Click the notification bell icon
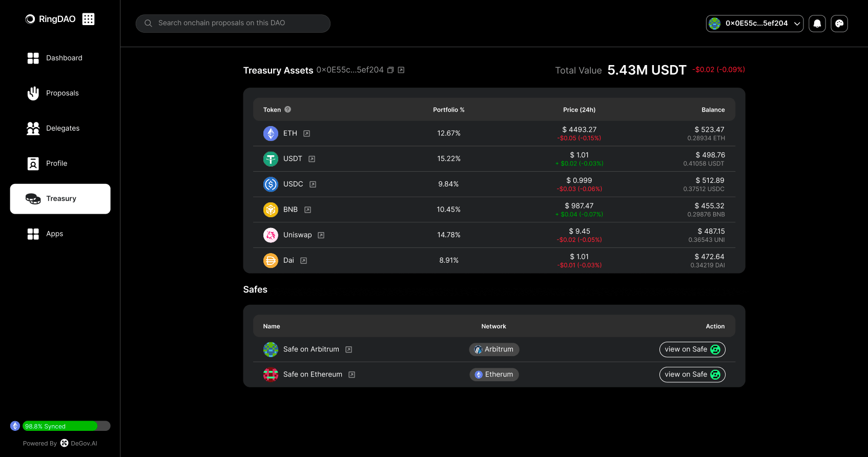868x457 pixels. (x=817, y=24)
